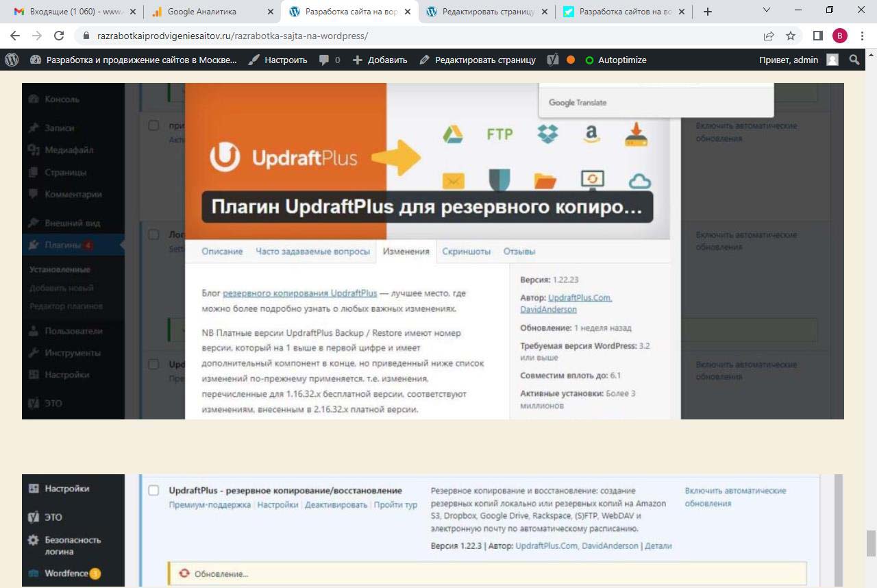The width and height of the screenshot is (877, 588).
Task: Open the Chrome three-dot menu
Action: coord(862,36)
